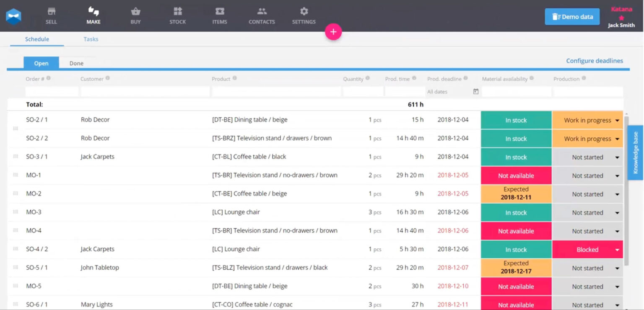This screenshot has width=644, height=310.
Task: Switch to the Tasks tab
Action: [91, 39]
